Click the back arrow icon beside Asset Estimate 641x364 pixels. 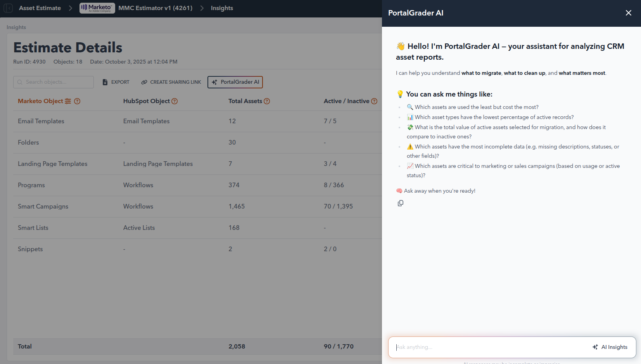click(9, 8)
